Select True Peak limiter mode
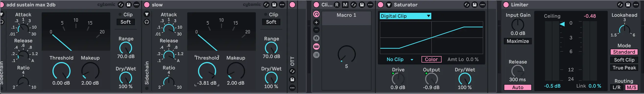Screen dimensions: 644x94 (624, 68)
